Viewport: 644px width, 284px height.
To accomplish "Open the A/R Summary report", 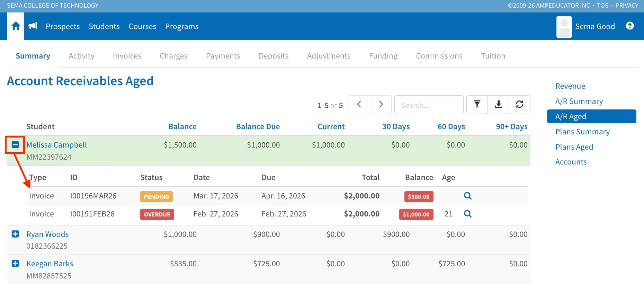I will (x=579, y=101).
